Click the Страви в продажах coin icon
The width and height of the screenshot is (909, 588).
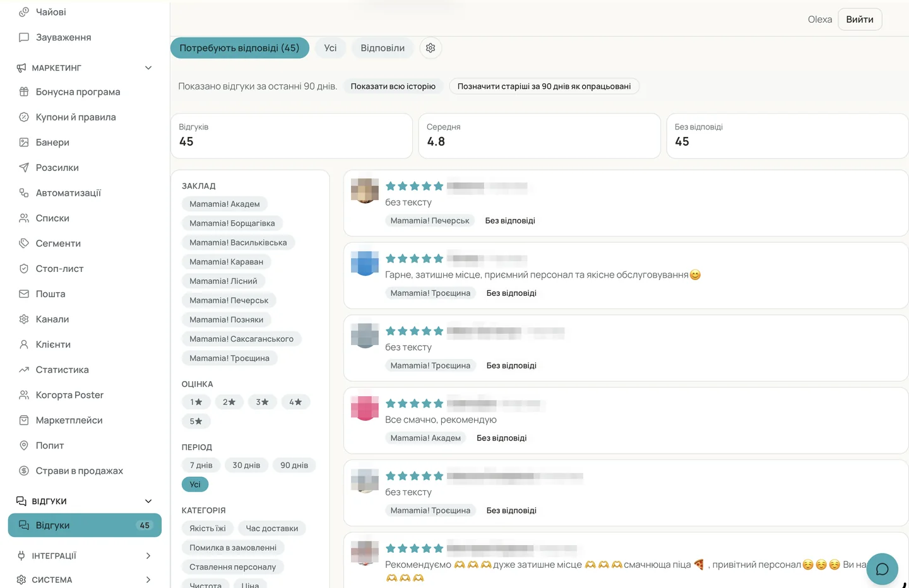tap(24, 470)
